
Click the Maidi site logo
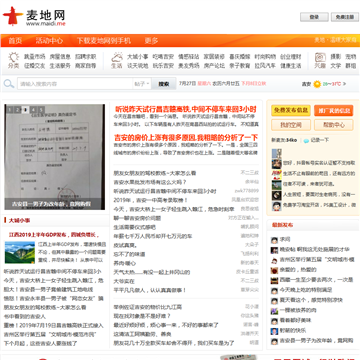point(34,17)
